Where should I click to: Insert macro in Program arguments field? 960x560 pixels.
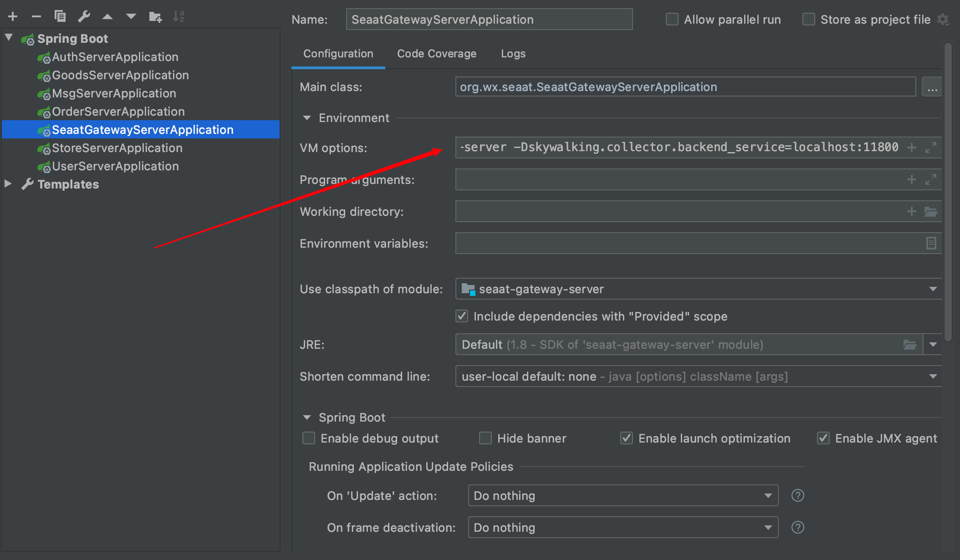point(912,179)
